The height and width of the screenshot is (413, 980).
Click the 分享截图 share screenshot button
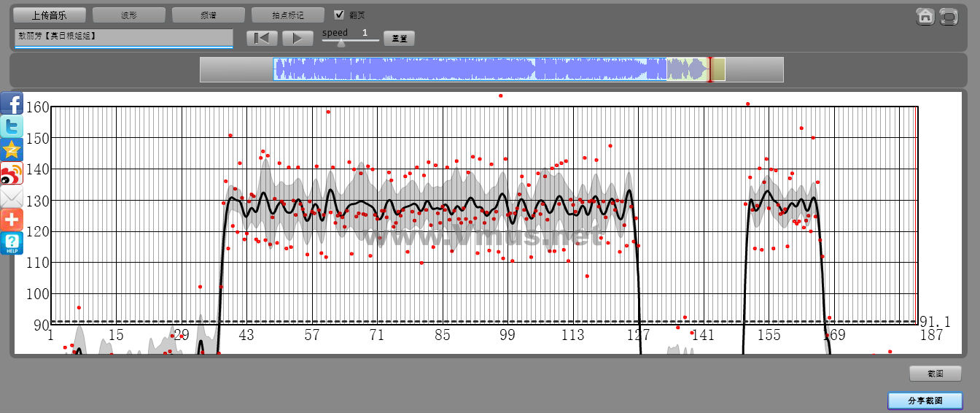coord(925,401)
